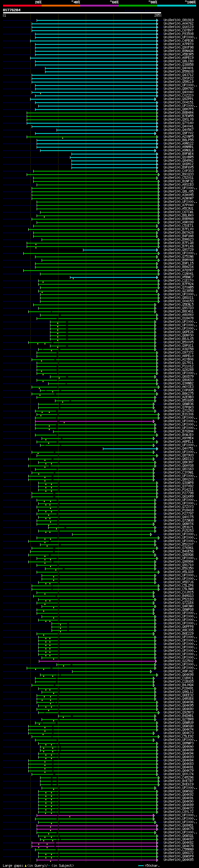Open hit UniRef100_C1BVC1
199x868 pixels.
coord(178,678)
